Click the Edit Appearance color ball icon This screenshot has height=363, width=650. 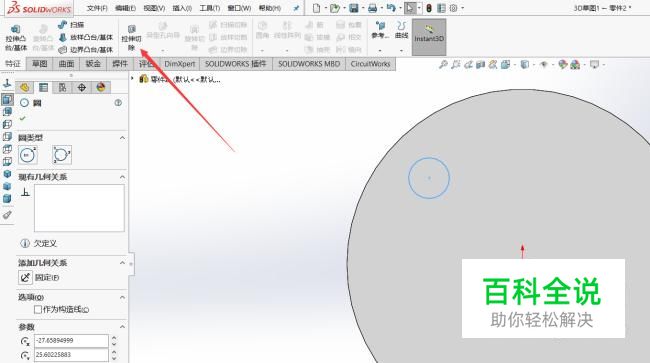563,65
